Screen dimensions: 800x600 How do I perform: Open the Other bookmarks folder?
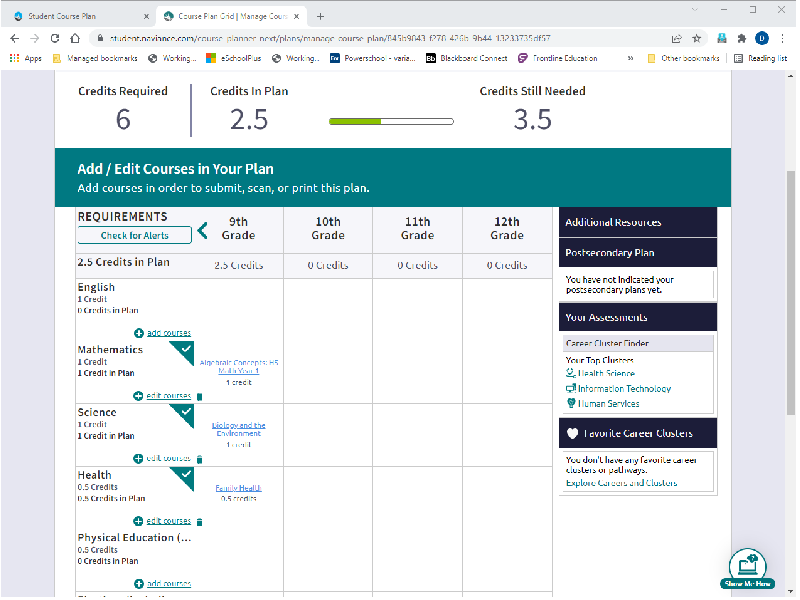coord(684,58)
